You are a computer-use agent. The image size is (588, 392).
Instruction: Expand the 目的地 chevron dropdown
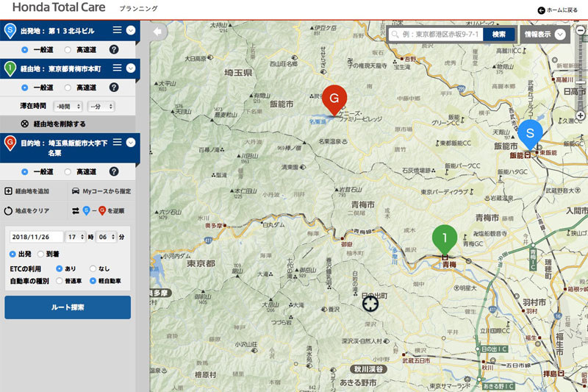131,142
